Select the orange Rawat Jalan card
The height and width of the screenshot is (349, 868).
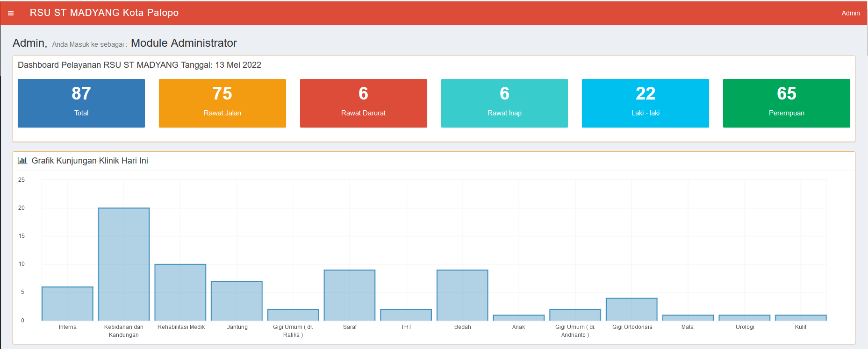pyautogui.click(x=222, y=103)
